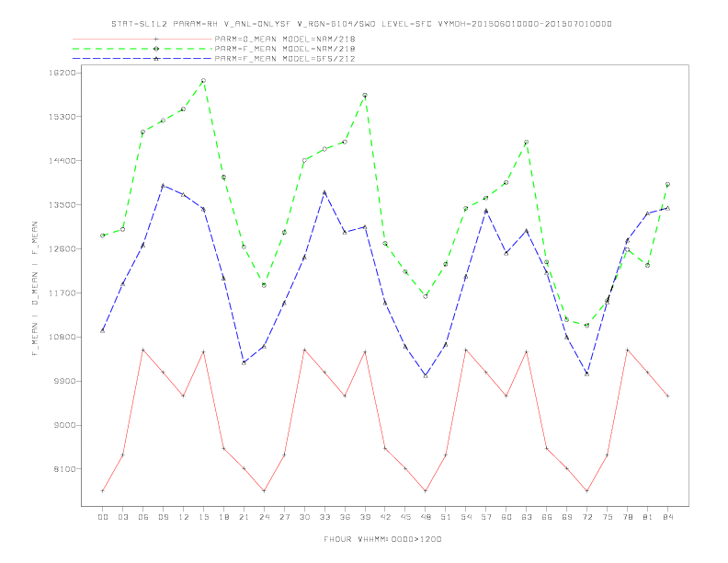Viewport: 728px width, 563px height.
Task: Click blue GFS peak point at hour 33
Action: [324, 192]
